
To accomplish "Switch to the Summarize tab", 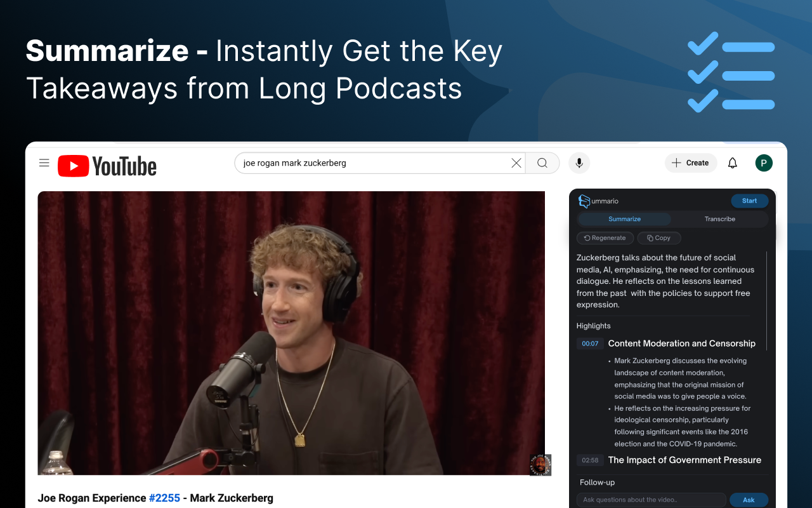I will (625, 219).
